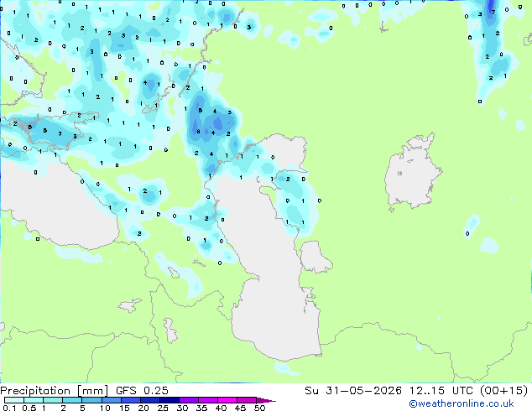Screen dimensions: 532x411
Task: Click the '12..15 UTC' time label
Action: 441,391
